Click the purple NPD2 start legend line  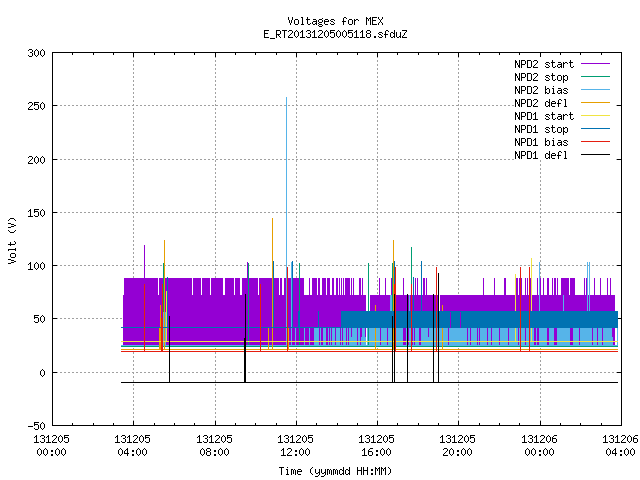pos(595,64)
